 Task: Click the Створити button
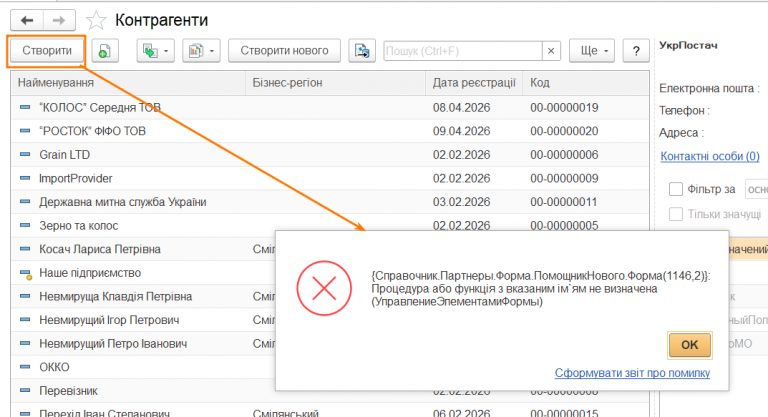(47, 50)
